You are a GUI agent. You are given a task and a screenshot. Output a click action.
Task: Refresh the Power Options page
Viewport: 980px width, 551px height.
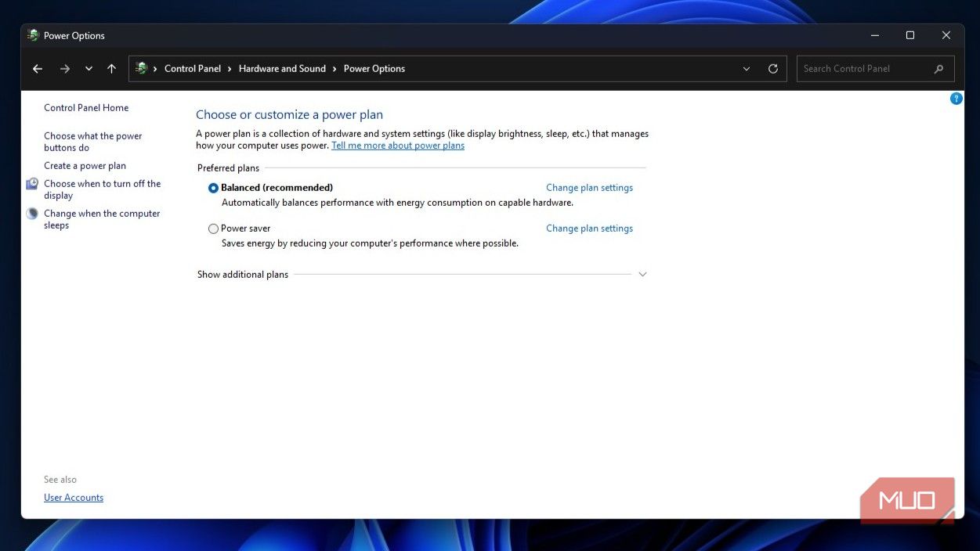[x=773, y=69]
